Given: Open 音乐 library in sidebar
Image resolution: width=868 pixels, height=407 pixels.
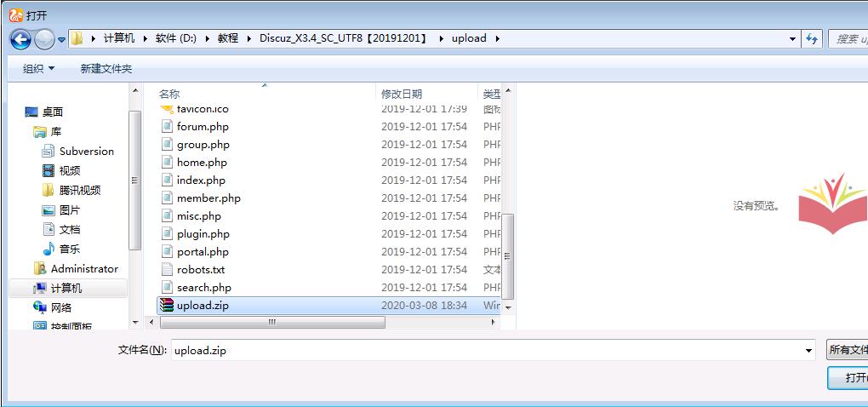Looking at the screenshot, I should pos(70,249).
